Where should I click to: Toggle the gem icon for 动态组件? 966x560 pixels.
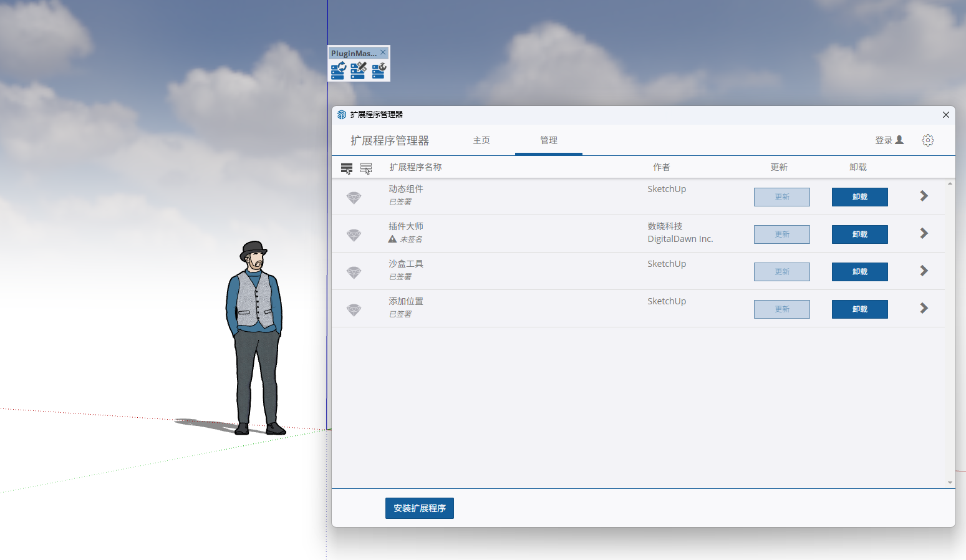354,198
